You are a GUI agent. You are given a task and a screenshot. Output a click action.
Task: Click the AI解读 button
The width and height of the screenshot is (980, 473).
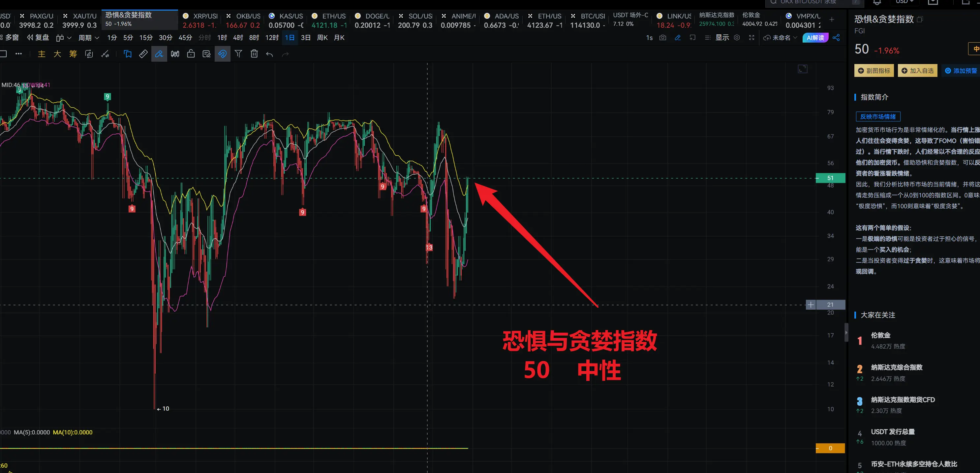(x=815, y=38)
